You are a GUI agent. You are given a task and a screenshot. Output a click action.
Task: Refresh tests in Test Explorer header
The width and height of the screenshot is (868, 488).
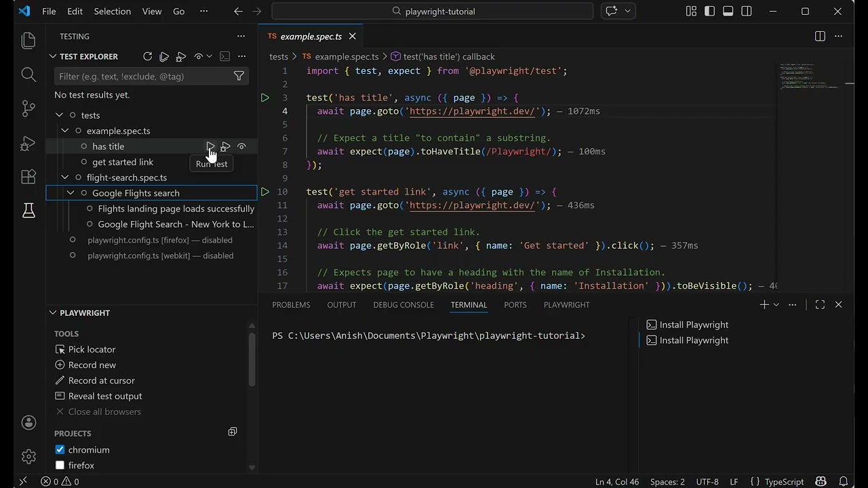147,57
